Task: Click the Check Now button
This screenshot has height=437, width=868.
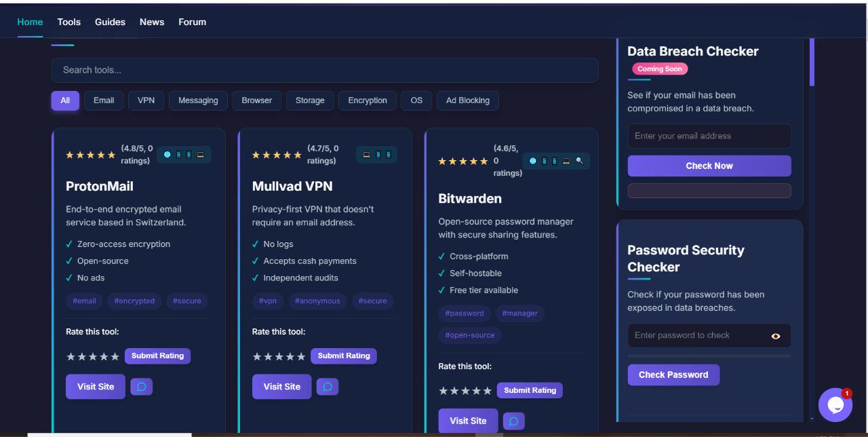Action: [x=709, y=166]
